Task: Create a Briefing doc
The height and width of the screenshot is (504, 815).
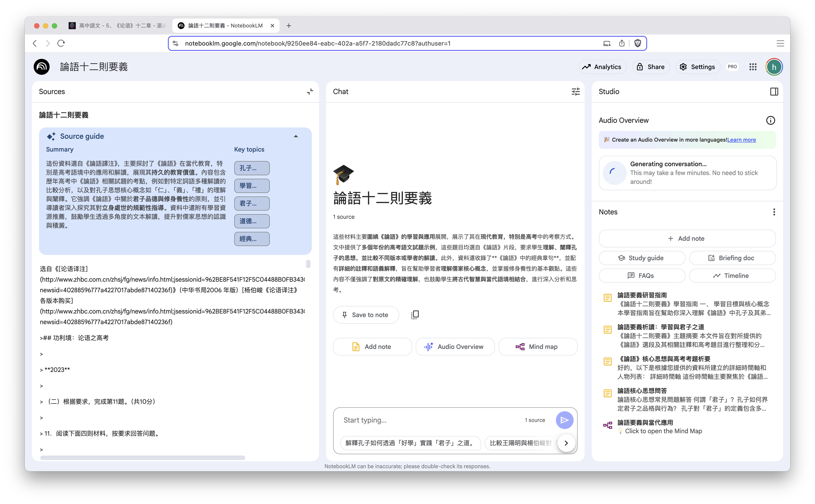Action: (x=732, y=258)
